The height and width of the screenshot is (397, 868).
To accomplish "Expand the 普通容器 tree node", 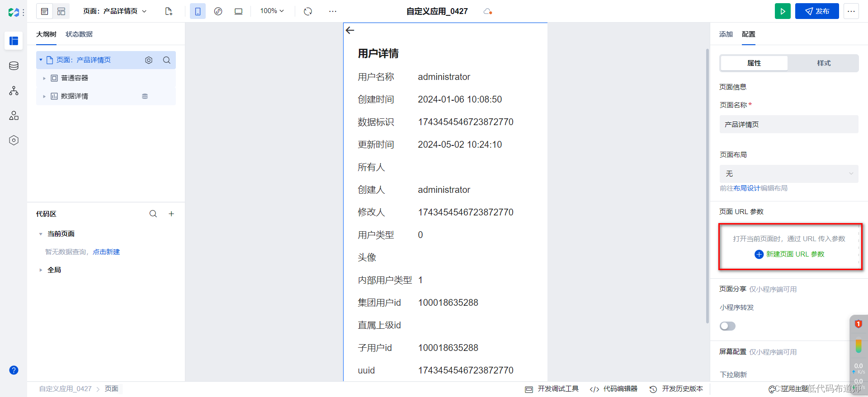I will [44, 78].
